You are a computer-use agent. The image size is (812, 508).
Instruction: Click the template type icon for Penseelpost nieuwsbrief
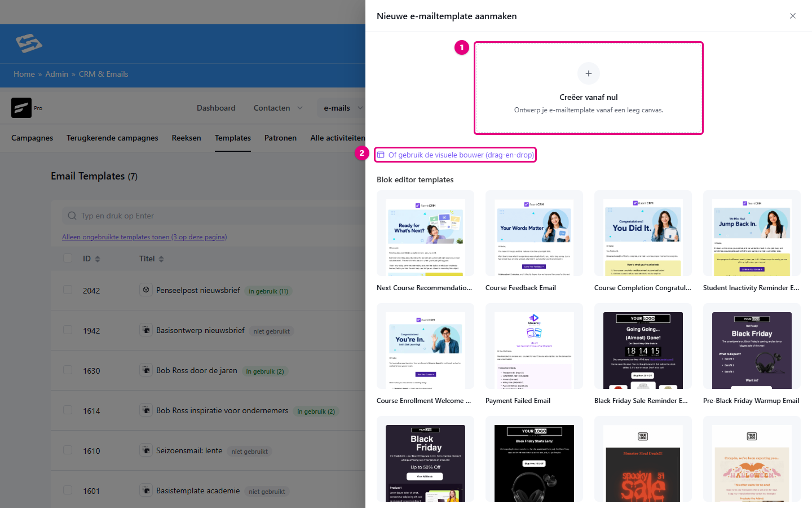(146, 290)
